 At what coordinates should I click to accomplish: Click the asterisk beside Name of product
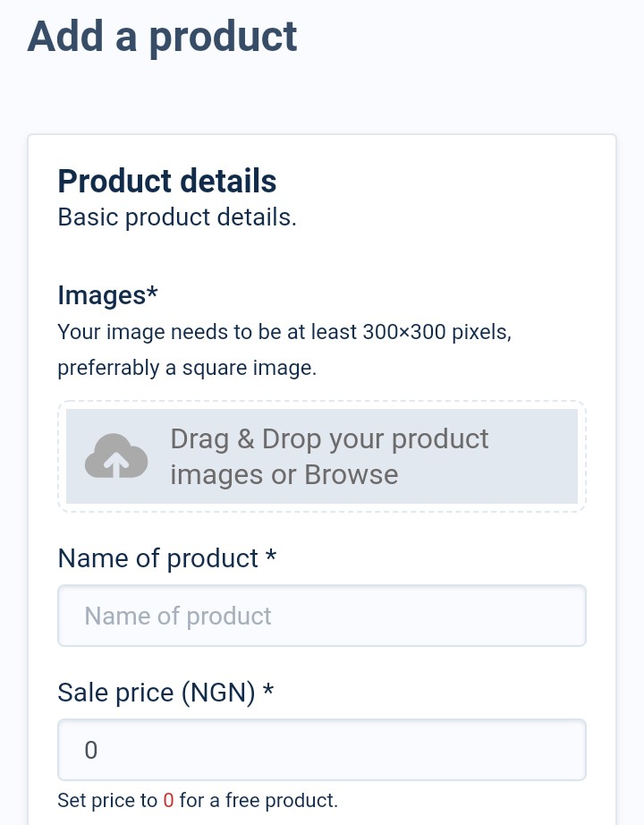[270, 556]
